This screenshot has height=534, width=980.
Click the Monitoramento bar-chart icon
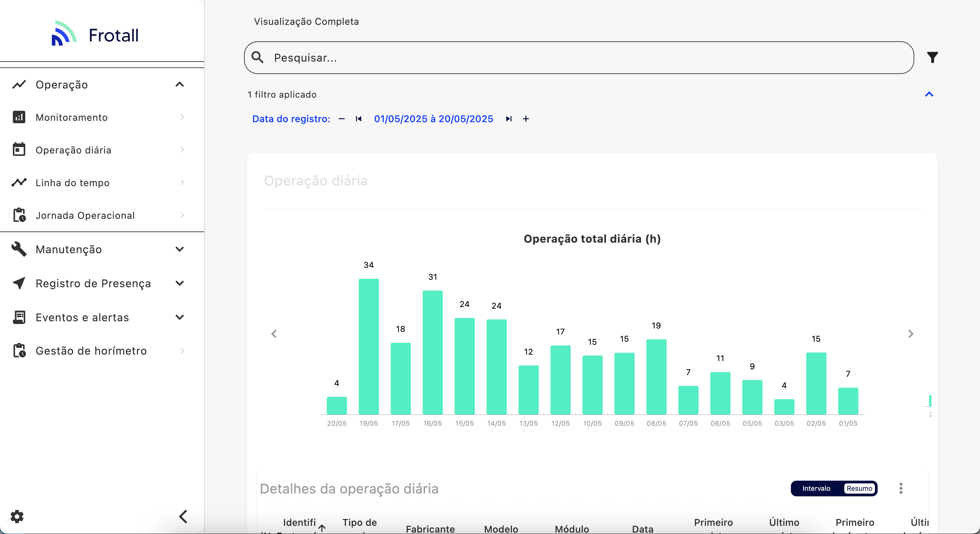coord(19,117)
